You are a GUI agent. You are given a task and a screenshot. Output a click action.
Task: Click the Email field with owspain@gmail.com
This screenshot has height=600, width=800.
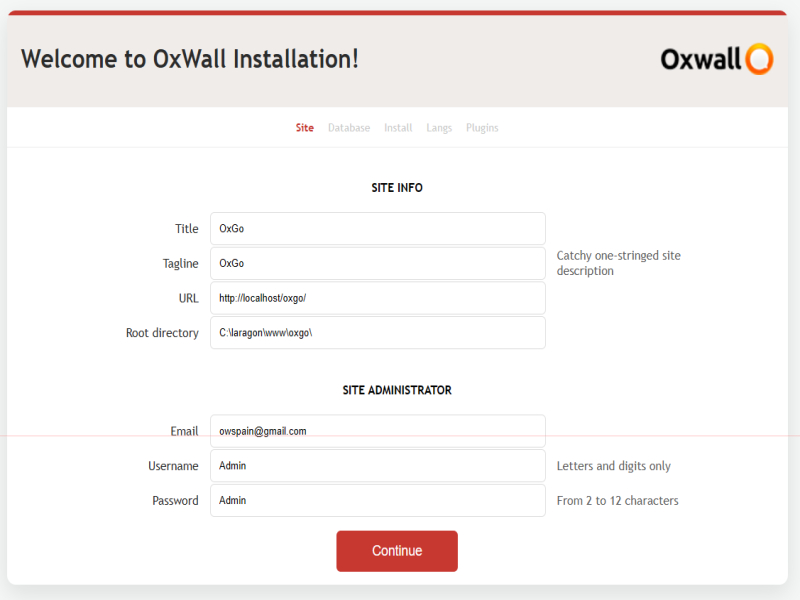coord(377,431)
